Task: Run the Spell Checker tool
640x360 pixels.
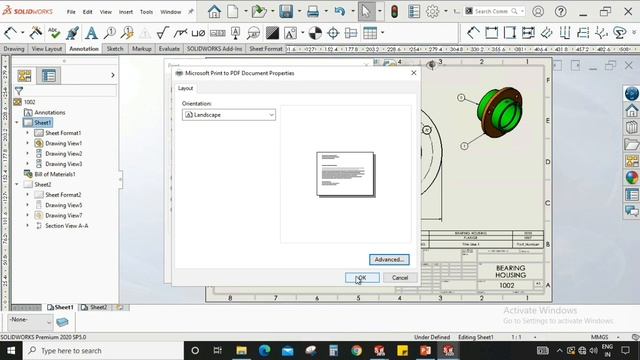Action: [x=54, y=33]
